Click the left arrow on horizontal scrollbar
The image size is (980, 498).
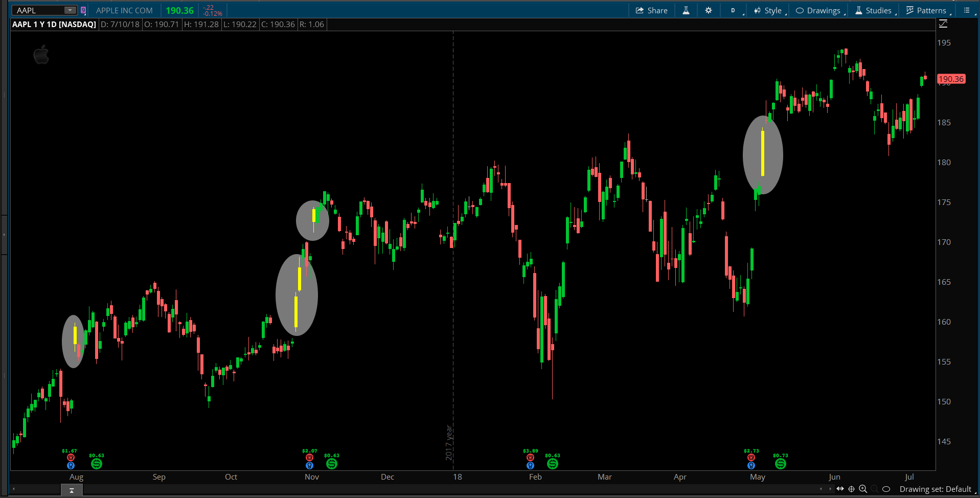[13, 490]
